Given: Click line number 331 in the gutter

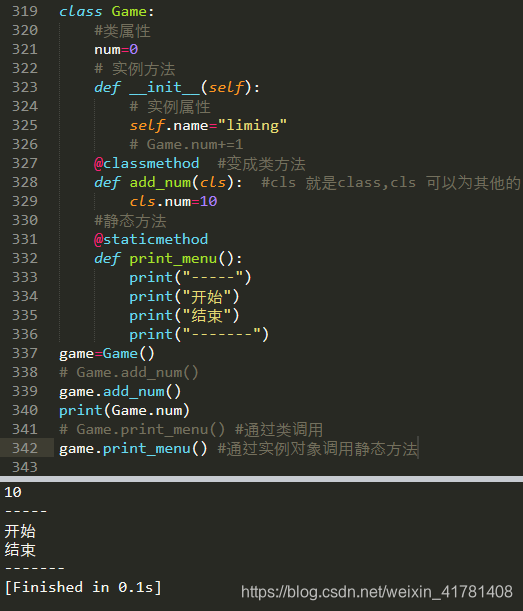Looking at the screenshot, I should 25,239.
